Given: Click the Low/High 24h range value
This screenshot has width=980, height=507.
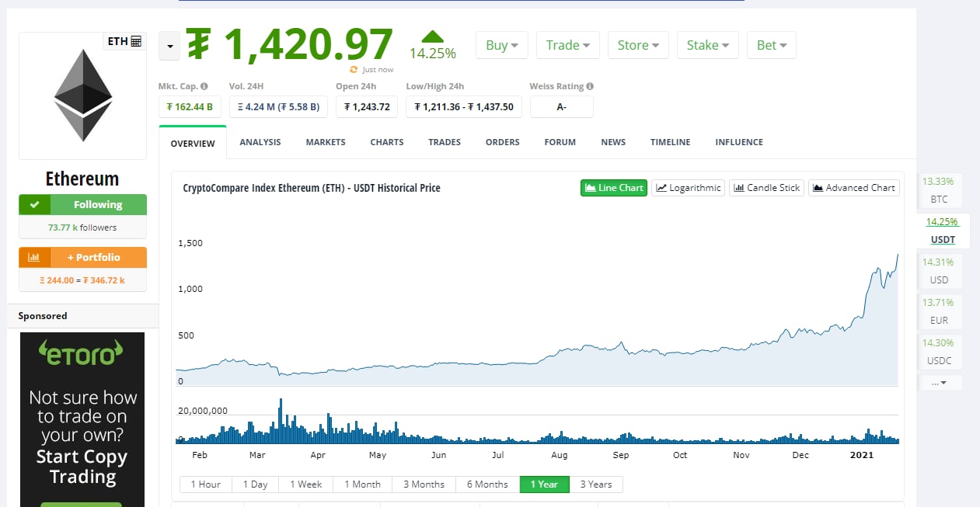Looking at the screenshot, I should point(464,106).
